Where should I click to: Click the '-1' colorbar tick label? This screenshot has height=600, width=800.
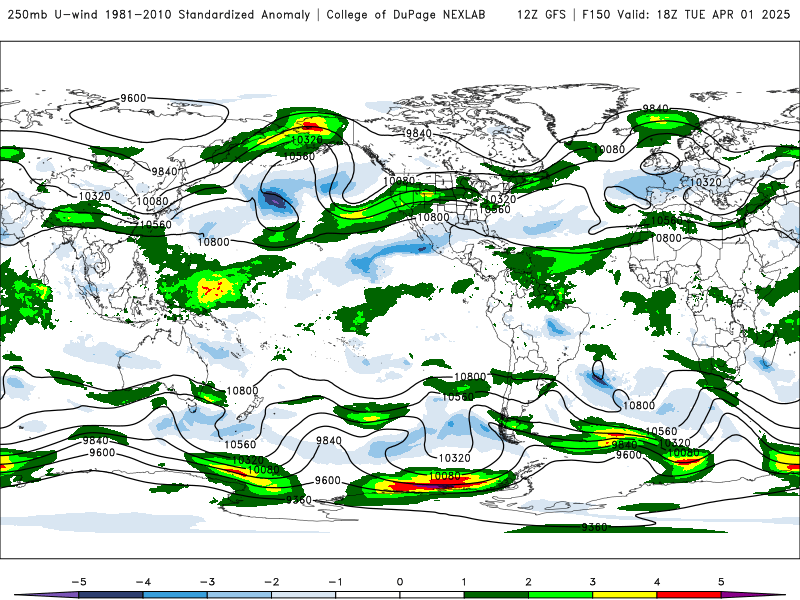tap(335, 582)
